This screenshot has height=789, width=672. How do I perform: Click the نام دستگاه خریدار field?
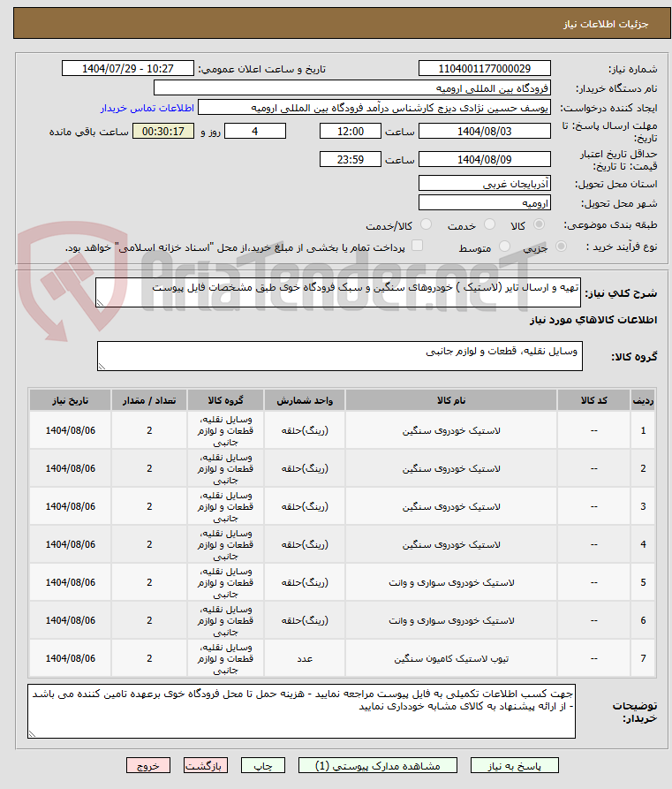[x=352, y=88]
